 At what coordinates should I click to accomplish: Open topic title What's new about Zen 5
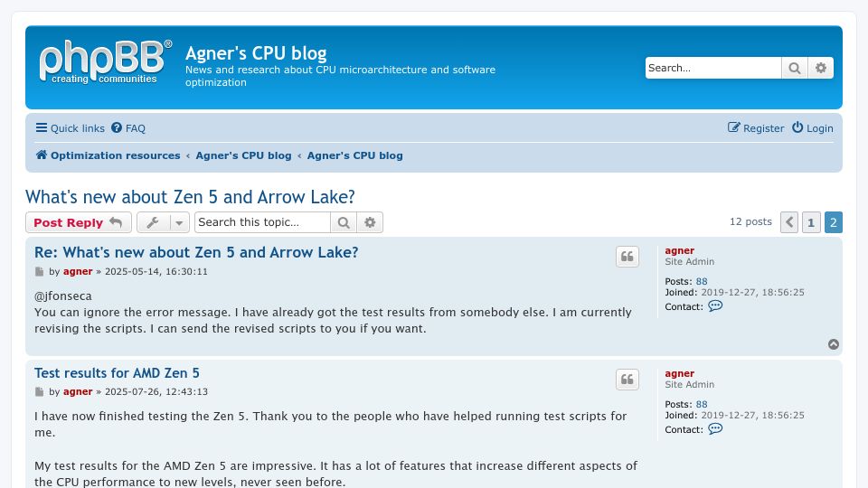pyautogui.click(x=190, y=197)
